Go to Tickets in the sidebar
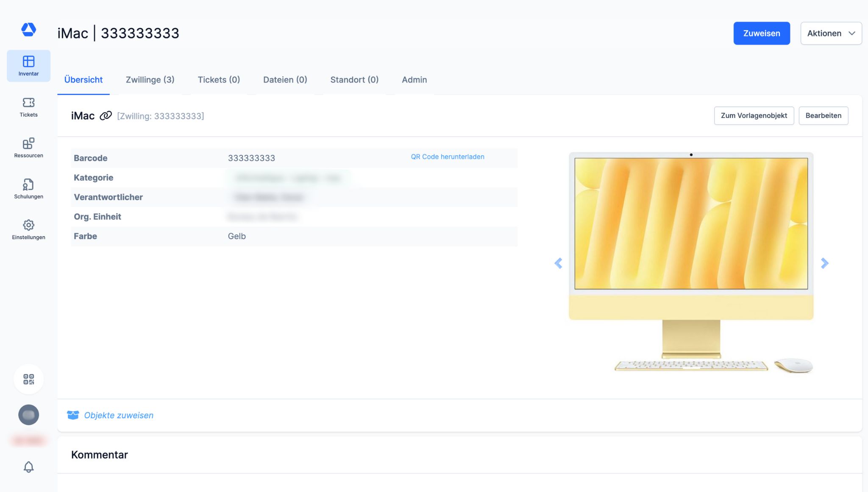The image size is (868, 492). click(28, 107)
